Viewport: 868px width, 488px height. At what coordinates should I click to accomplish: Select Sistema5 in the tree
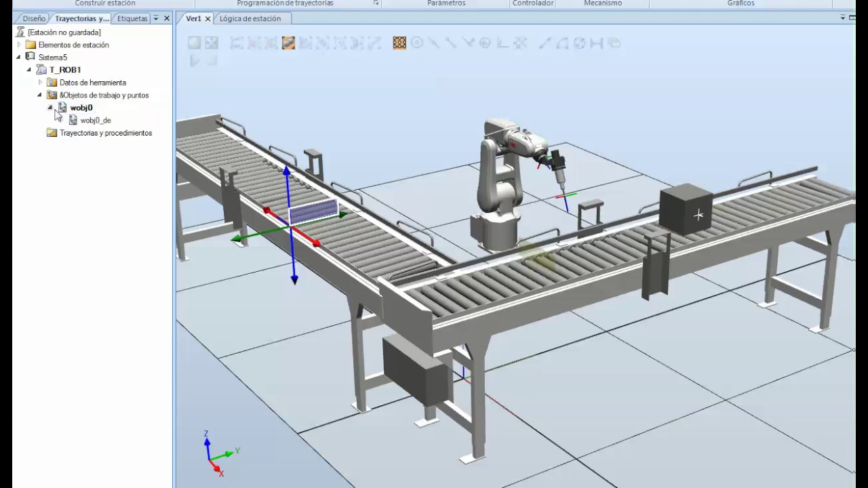click(x=53, y=57)
